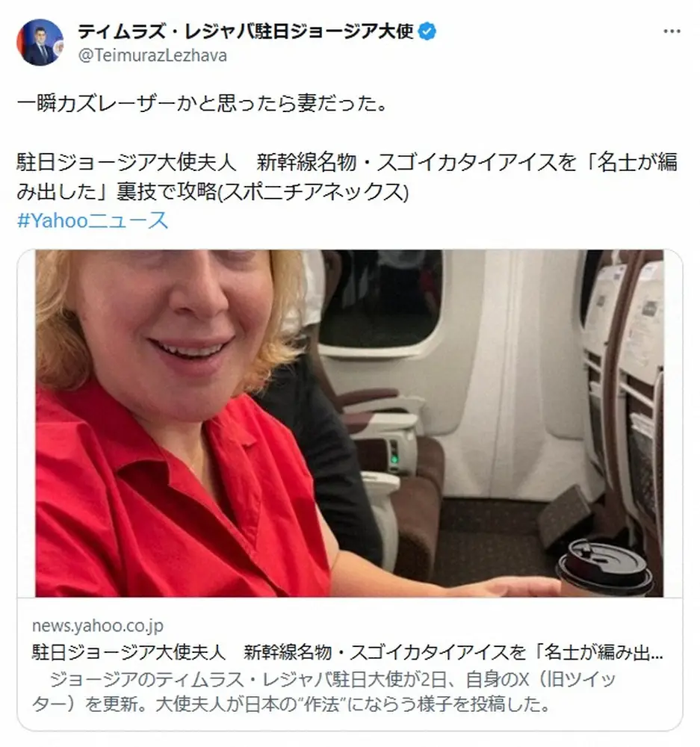Click the last description line ending 投稿した。
Screen dimensions: 700x747
(x=291, y=704)
